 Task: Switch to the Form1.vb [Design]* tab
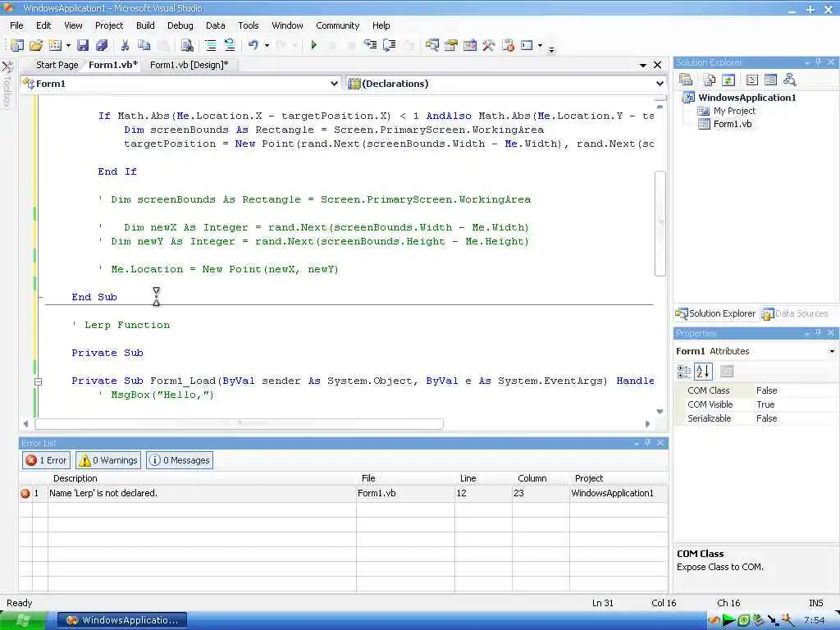coord(189,65)
